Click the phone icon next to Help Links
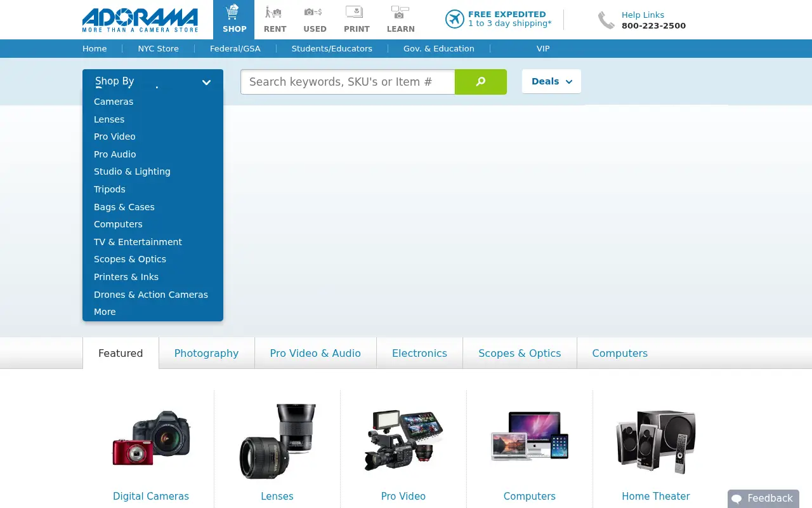The image size is (812, 508). click(x=606, y=20)
